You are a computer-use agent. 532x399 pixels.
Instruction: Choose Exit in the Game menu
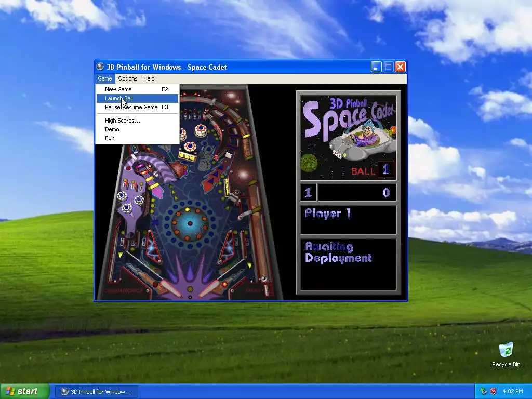coord(137,138)
